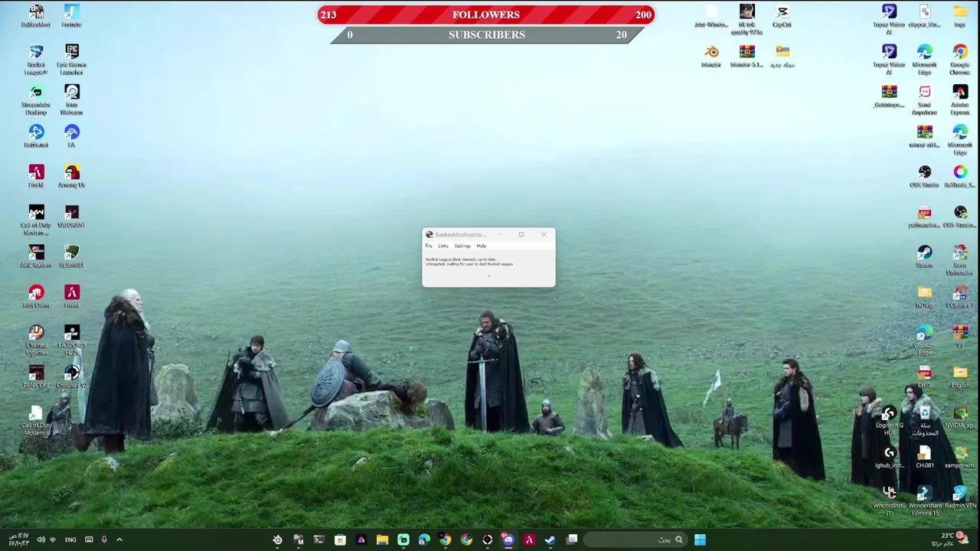Open the English folder on the desktop
Image resolution: width=980 pixels, height=551 pixels.
[960, 377]
